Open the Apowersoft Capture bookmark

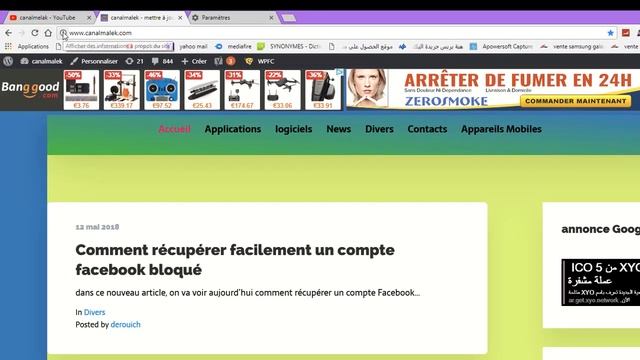point(502,47)
